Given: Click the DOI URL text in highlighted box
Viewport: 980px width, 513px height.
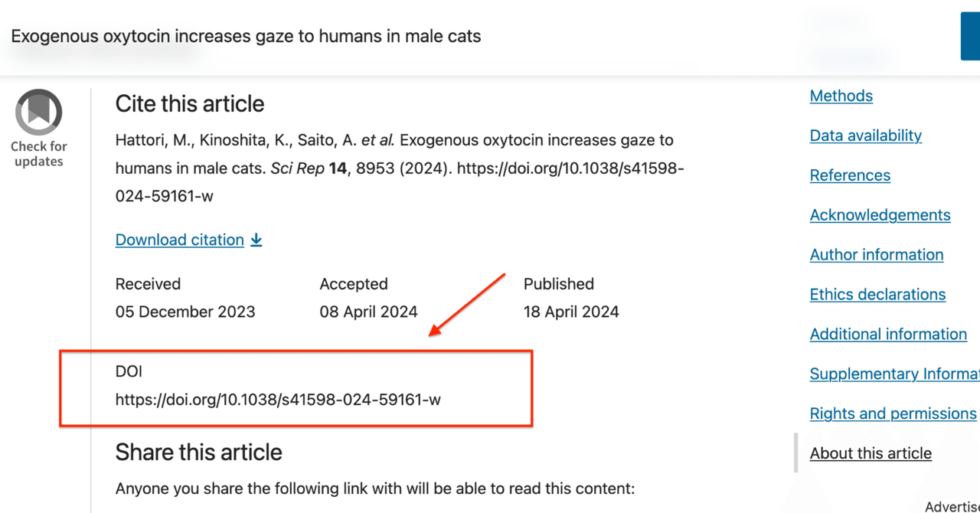Looking at the screenshot, I should click(x=278, y=399).
